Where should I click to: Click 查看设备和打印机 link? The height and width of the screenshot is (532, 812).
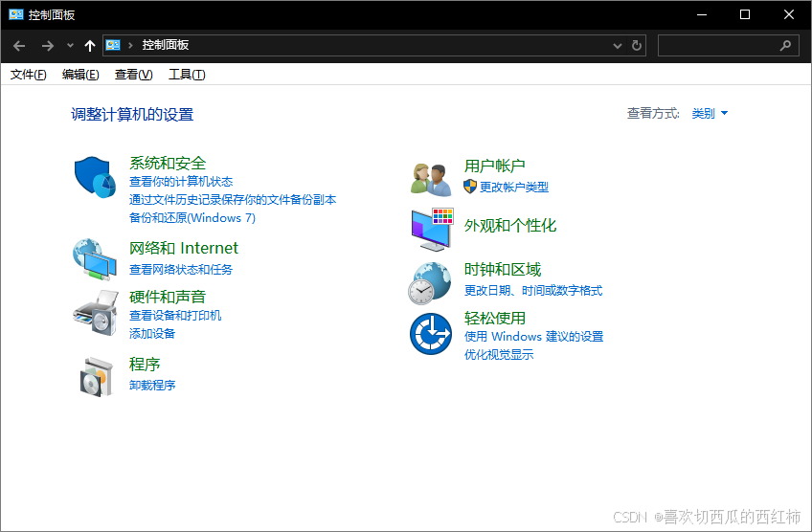(175, 316)
